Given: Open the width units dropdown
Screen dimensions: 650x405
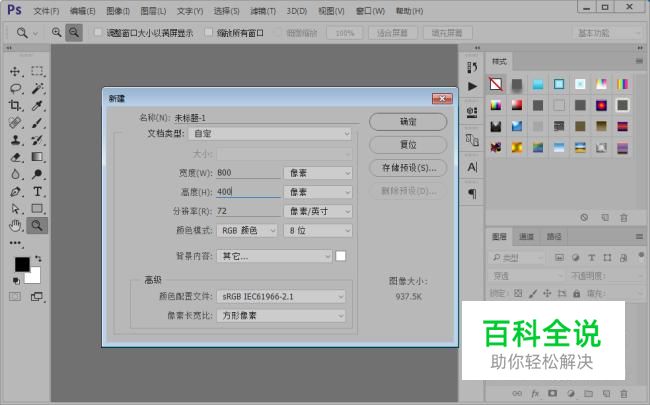Looking at the screenshot, I should (318, 173).
